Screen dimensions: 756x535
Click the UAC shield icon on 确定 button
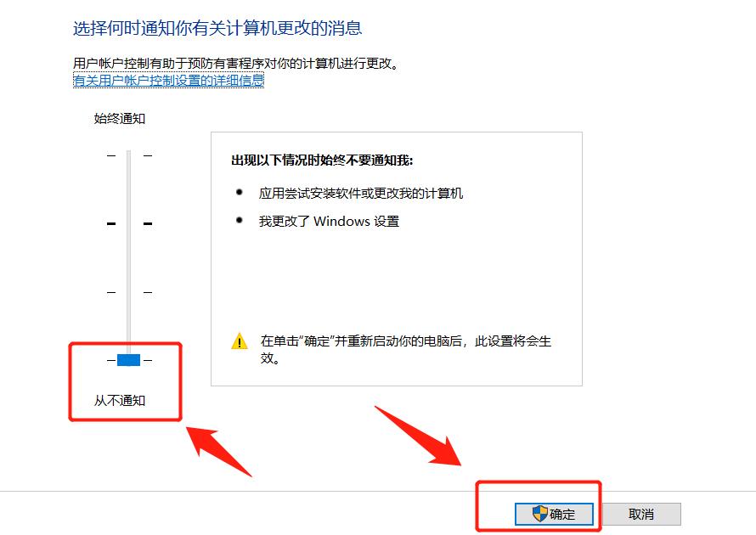point(539,514)
